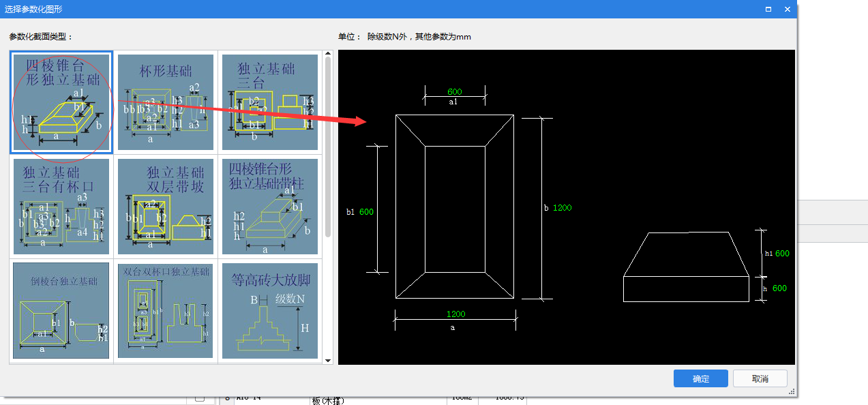Edit the h value 600 in elevation view
Viewport: 868px width, 405px height.
(x=779, y=288)
